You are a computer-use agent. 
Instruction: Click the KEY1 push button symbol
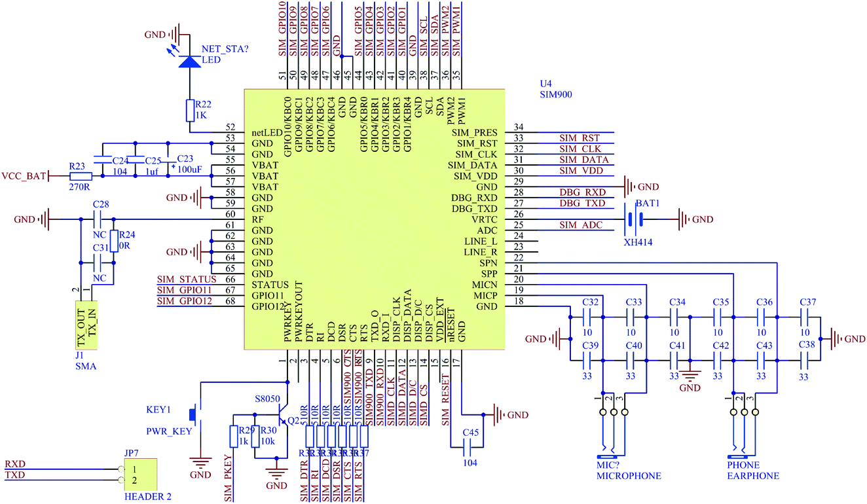(x=194, y=414)
